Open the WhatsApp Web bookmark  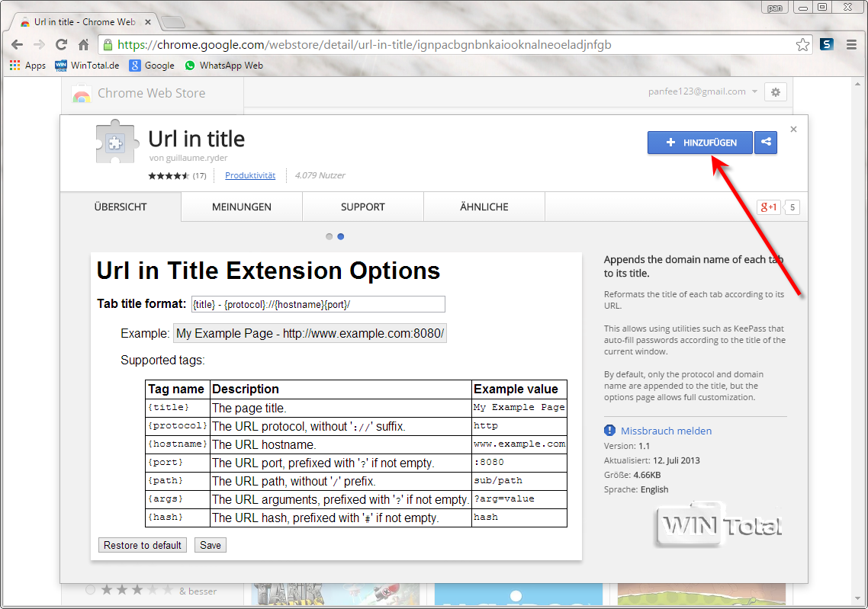tap(223, 66)
